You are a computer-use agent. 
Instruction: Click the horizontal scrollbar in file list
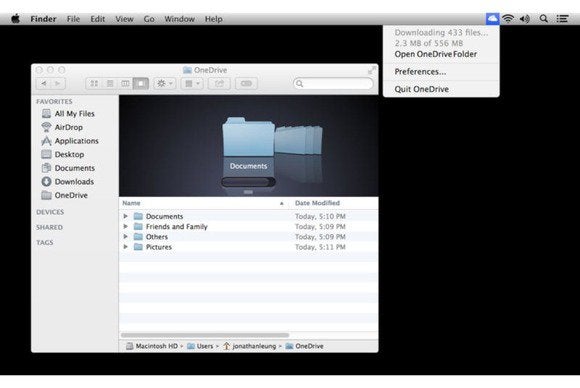click(205, 335)
